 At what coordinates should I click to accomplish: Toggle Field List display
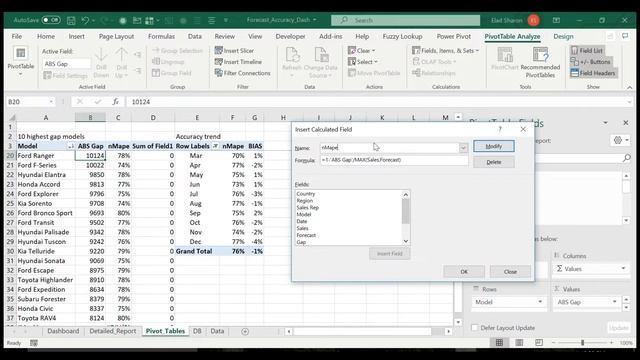pyautogui.click(x=587, y=51)
